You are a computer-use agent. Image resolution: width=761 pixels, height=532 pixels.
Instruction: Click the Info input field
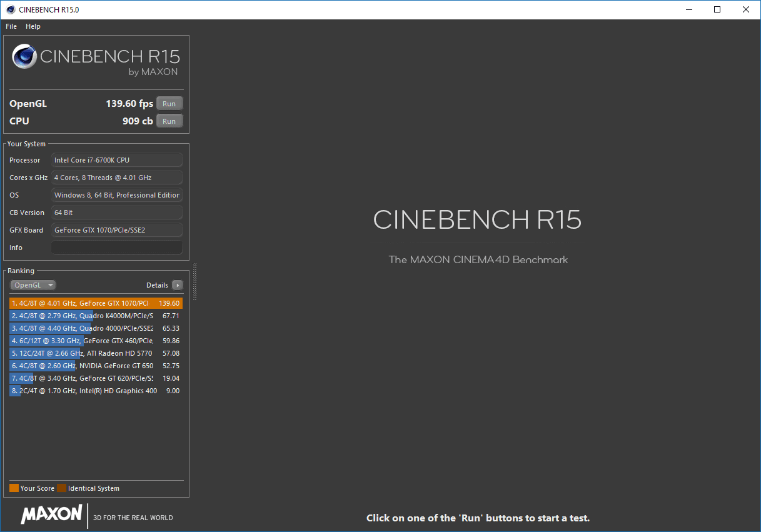[117, 248]
